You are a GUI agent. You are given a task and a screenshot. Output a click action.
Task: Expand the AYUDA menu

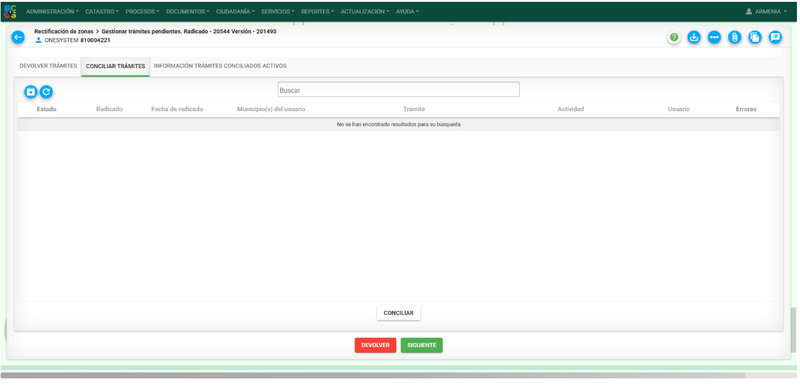tap(407, 11)
